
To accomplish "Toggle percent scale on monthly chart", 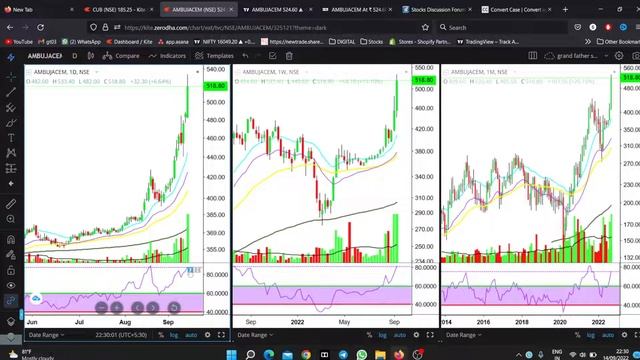I will pyautogui.click(x=578, y=335).
